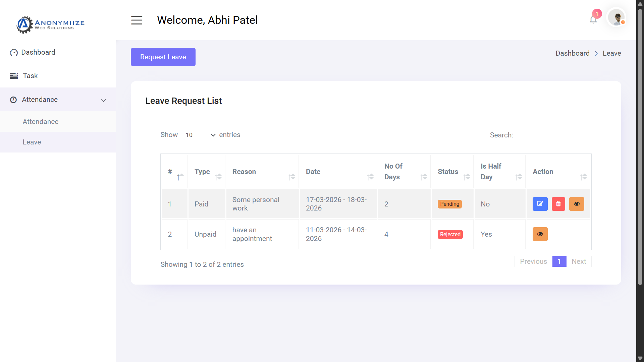Sort table by Type column

click(206, 172)
